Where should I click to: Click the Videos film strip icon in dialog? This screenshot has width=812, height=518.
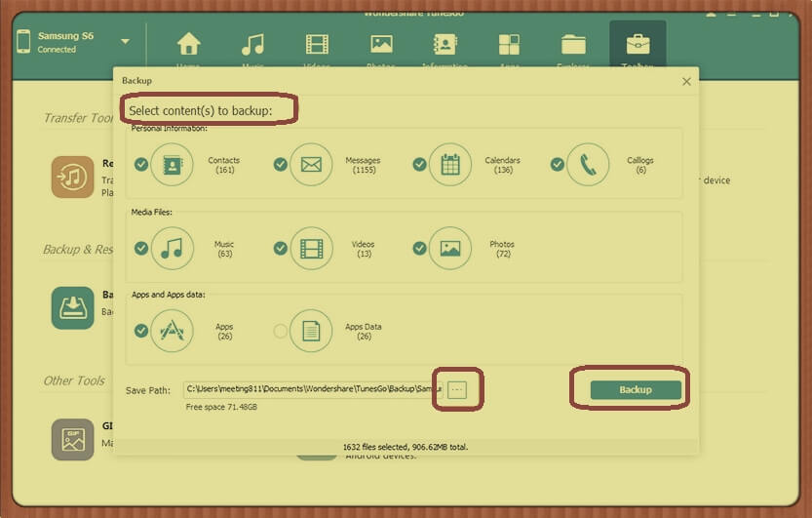coord(311,249)
